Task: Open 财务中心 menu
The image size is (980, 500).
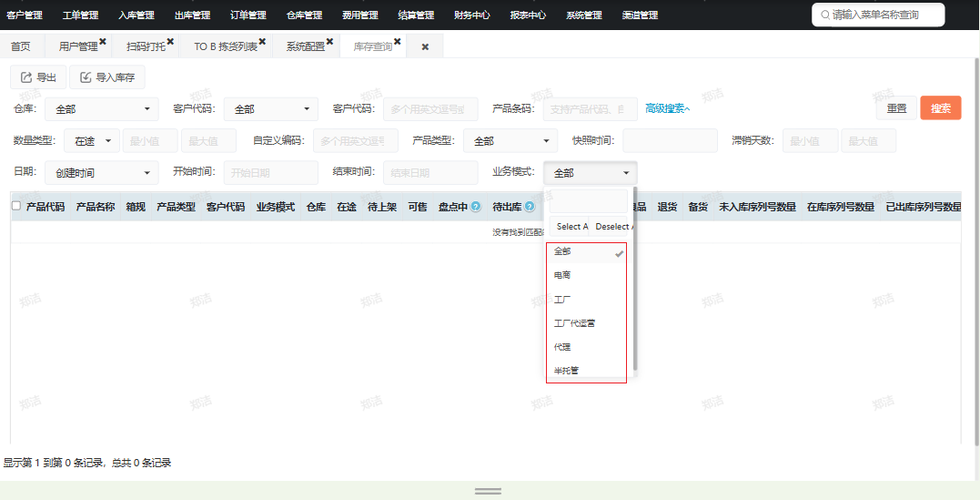Action: pos(472,15)
